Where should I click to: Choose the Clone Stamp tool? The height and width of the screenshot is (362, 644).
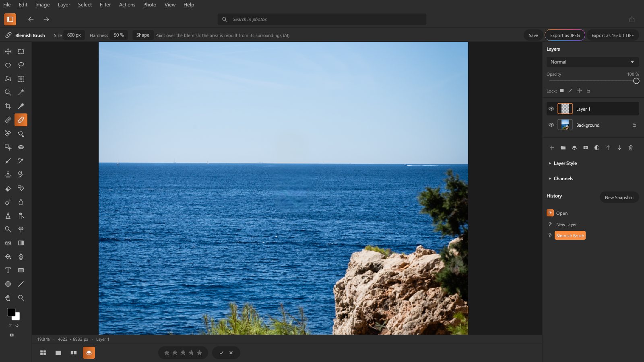(8, 175)
